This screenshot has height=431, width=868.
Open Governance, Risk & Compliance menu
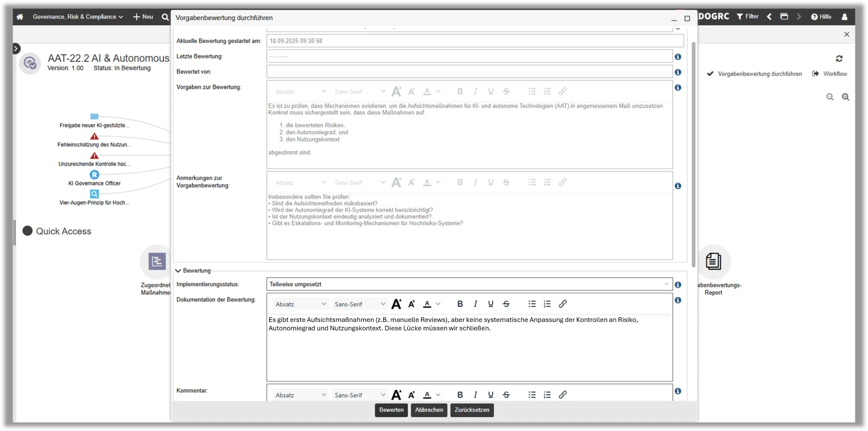pyautogui.click(x=78, y=17)
